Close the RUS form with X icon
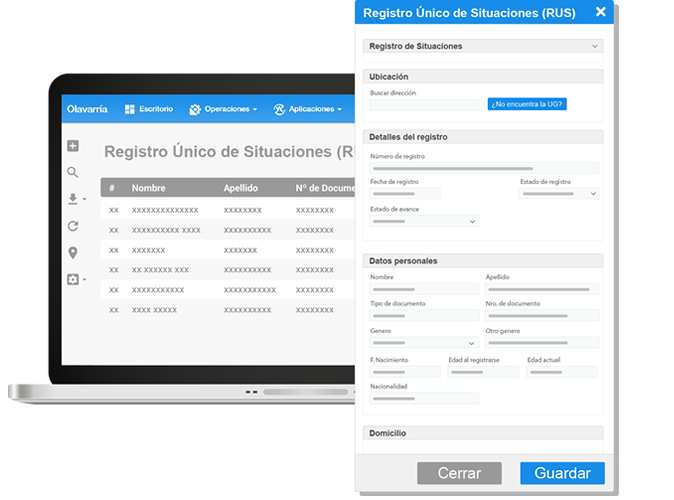The image size is (674, 500). pos(600,13)
